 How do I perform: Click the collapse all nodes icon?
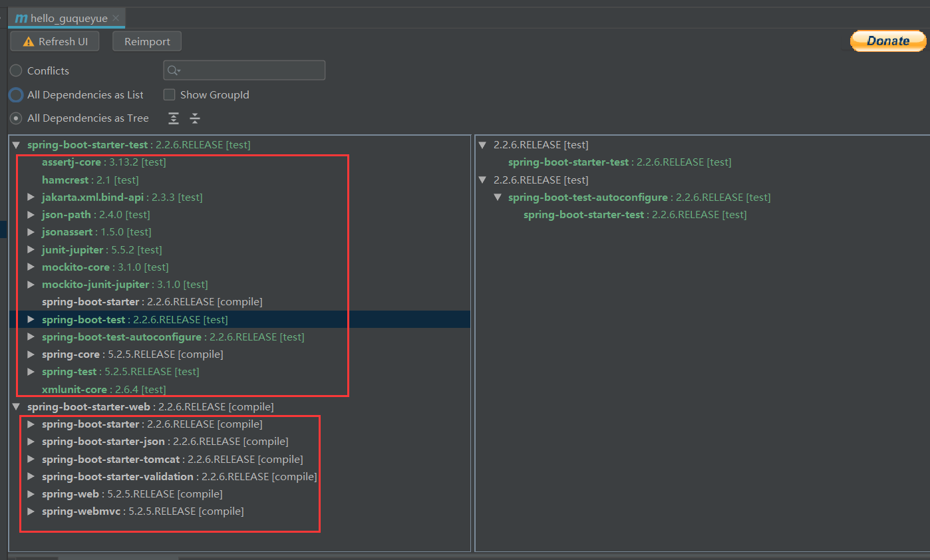pyautogui.click(x=194, y=118)
